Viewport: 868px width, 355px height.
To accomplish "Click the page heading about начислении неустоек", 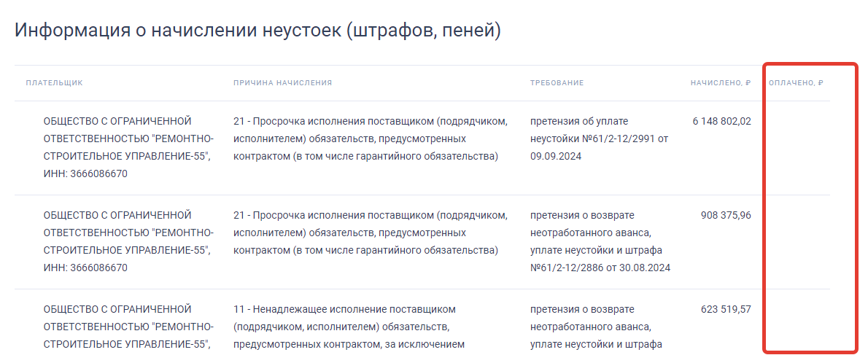I will click(x=257, y=31).
